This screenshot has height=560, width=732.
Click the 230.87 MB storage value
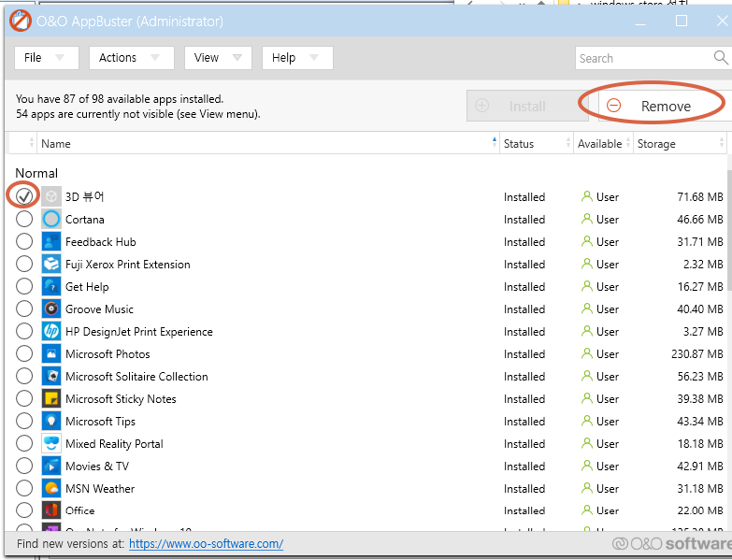tap(697, 353)
